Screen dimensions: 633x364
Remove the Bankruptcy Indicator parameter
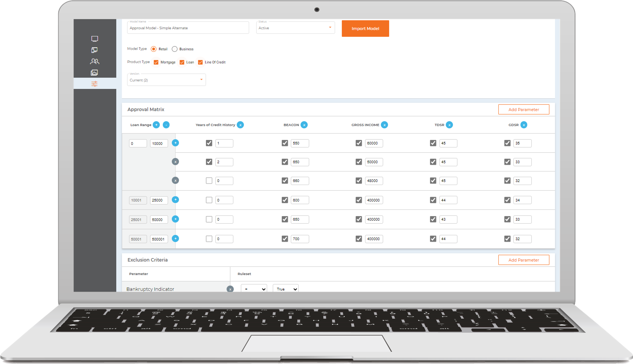[x=230, y=289]
